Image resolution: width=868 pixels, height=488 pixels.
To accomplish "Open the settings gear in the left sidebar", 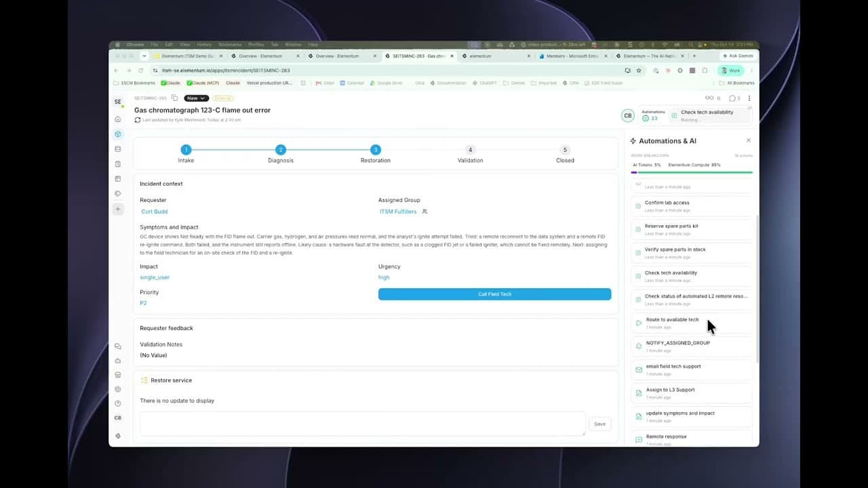I will click(x=118, y=390).
